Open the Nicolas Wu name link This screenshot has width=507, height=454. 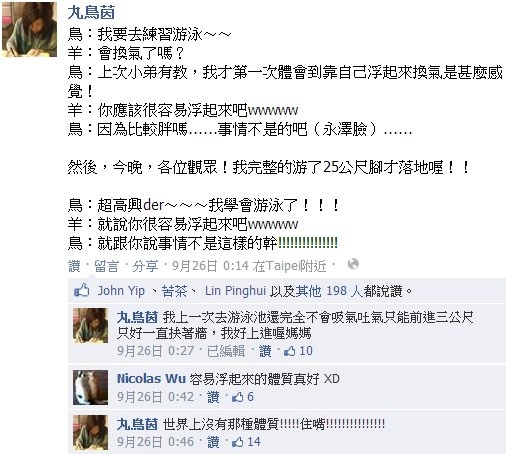(151, 379)
